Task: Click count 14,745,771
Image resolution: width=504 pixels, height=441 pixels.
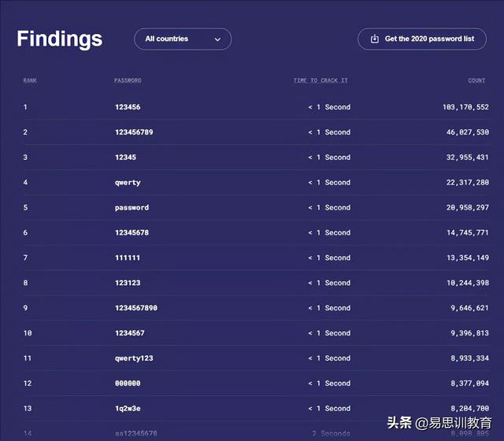Action: click(x=468, y=232)
